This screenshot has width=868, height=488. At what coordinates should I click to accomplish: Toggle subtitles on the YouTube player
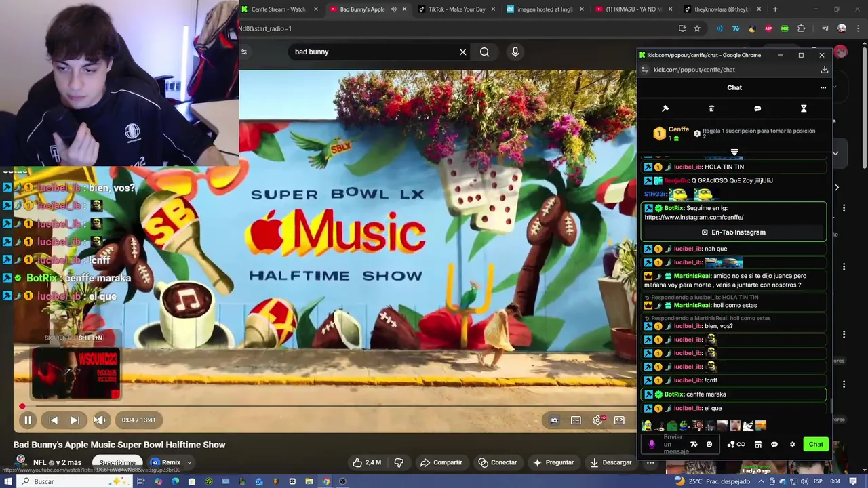[x=576, y=420]
